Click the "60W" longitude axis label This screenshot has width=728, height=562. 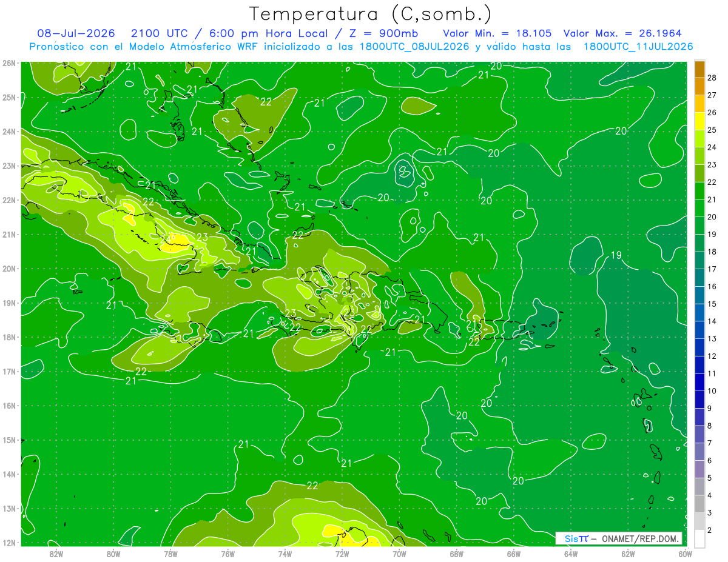684,554
